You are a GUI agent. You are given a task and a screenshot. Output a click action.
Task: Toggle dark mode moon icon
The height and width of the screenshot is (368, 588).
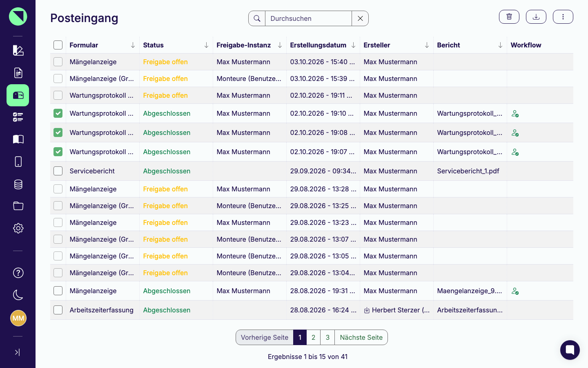coord(18,294)
